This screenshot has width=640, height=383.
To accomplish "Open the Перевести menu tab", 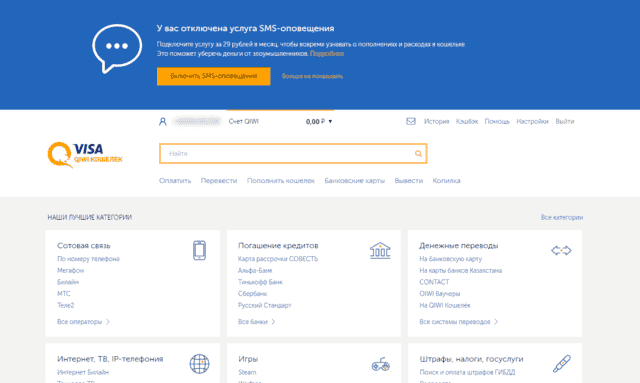I will [219, 180].
